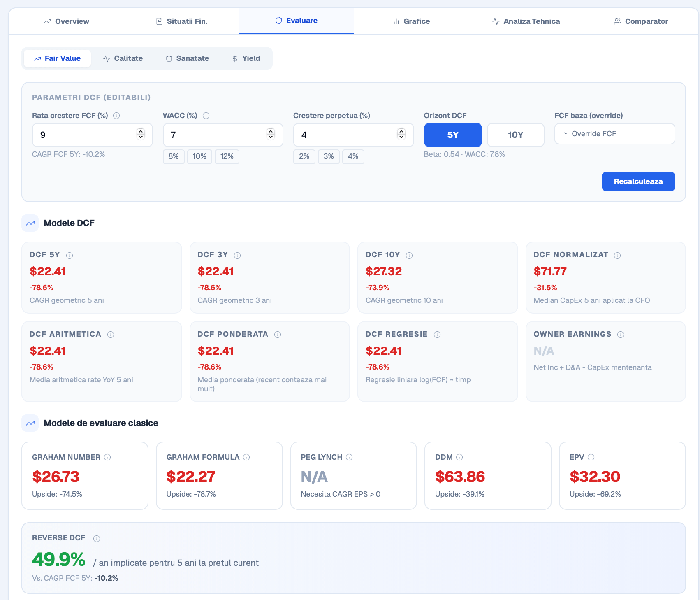Choose the 10% WACC preset
Image resolution: width=700 pixels, height=600 pixels.
199,157
